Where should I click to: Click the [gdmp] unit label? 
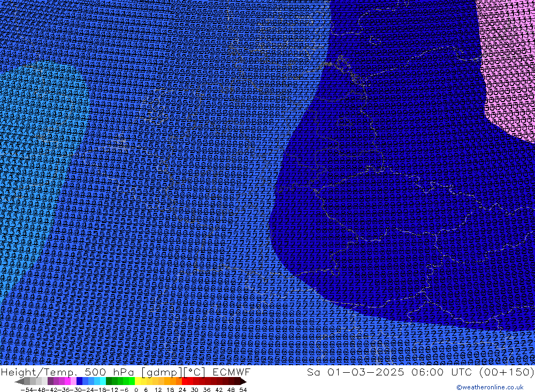coord(168,372)
